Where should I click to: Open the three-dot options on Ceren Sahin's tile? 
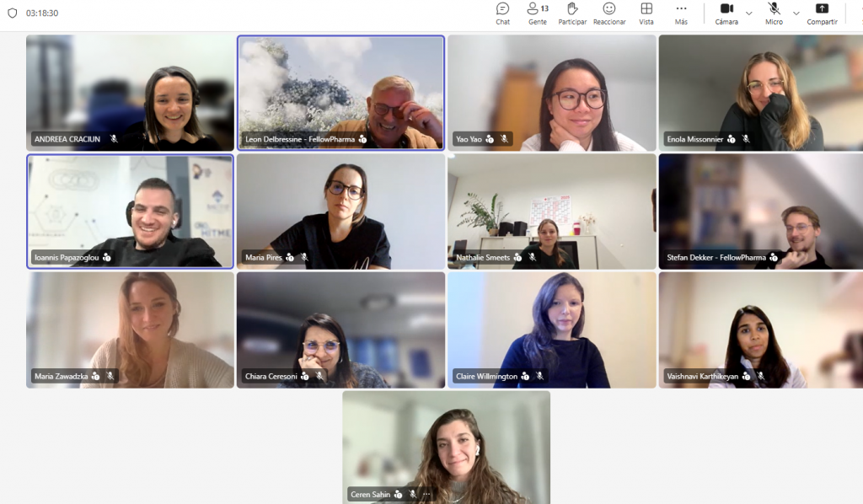426,495
